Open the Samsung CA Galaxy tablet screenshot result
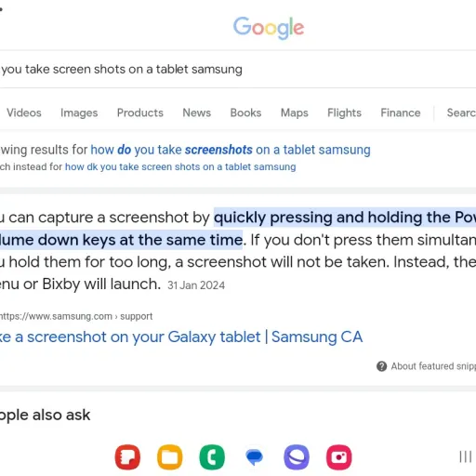Image resolution: width=476 pixels, height=476 pixels. [181, 337]
